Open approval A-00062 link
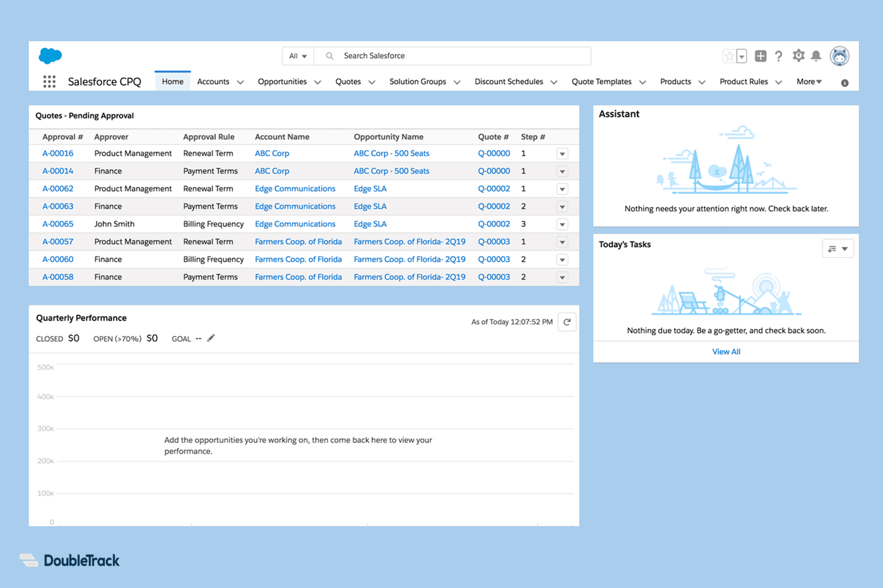The image size is (883, 588). pyautogui.click(x=58, y=188)
